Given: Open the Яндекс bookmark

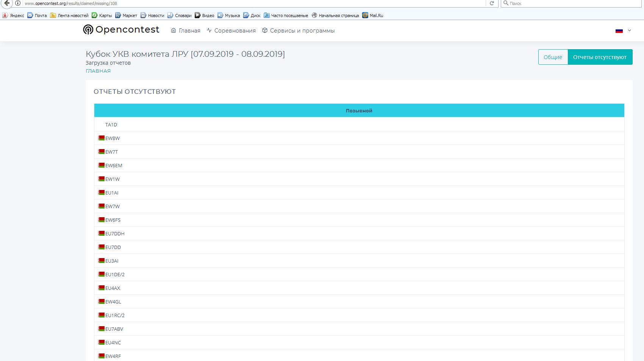Looking at the screenshot, I should 13,16.
